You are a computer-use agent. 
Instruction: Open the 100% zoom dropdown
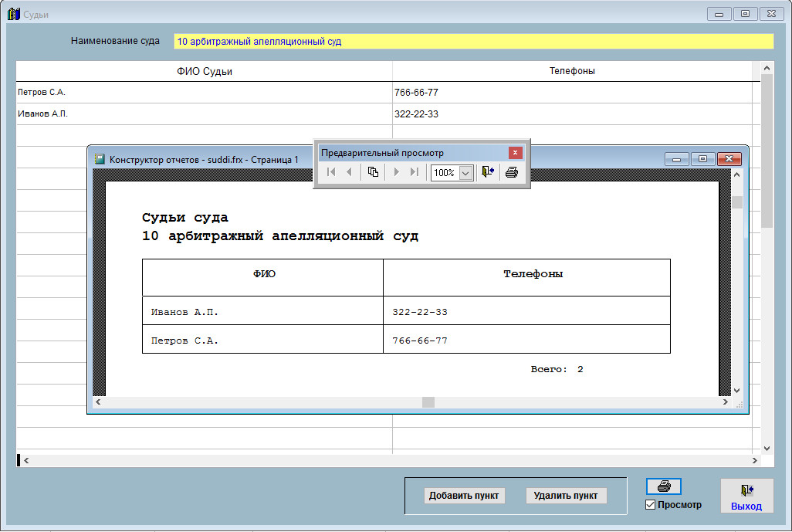coord(465,173)
